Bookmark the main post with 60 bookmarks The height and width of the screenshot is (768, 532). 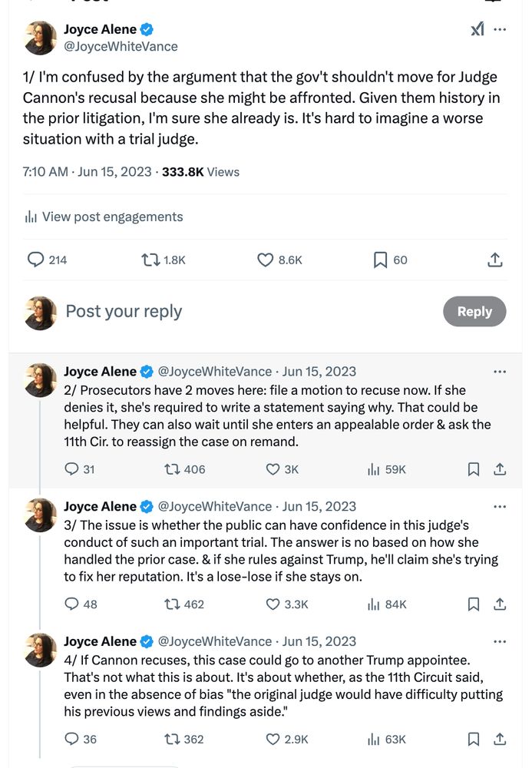(380, 260)
